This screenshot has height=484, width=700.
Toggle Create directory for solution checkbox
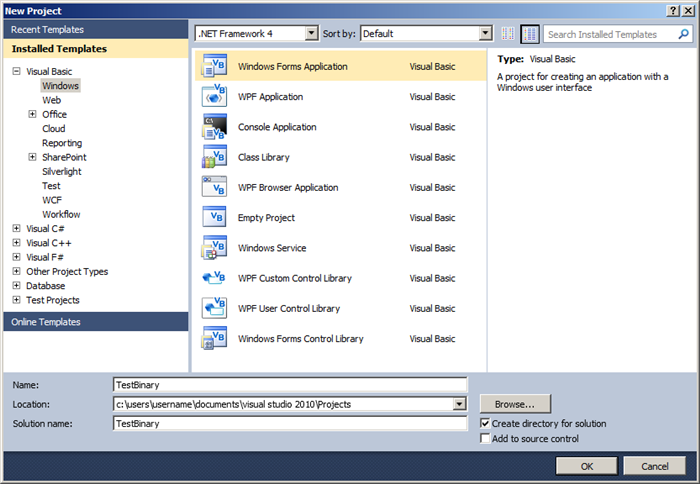(x=485, y=423)
